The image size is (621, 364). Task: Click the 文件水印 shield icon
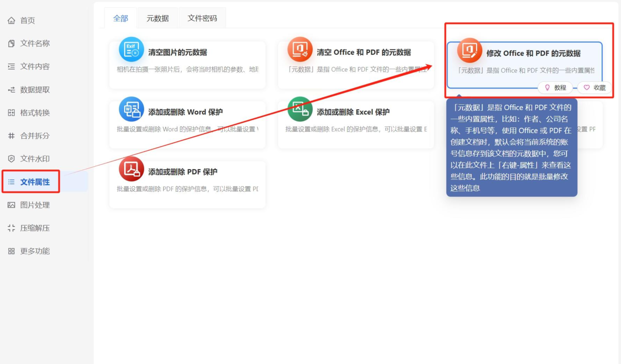[x=11, y=159]
